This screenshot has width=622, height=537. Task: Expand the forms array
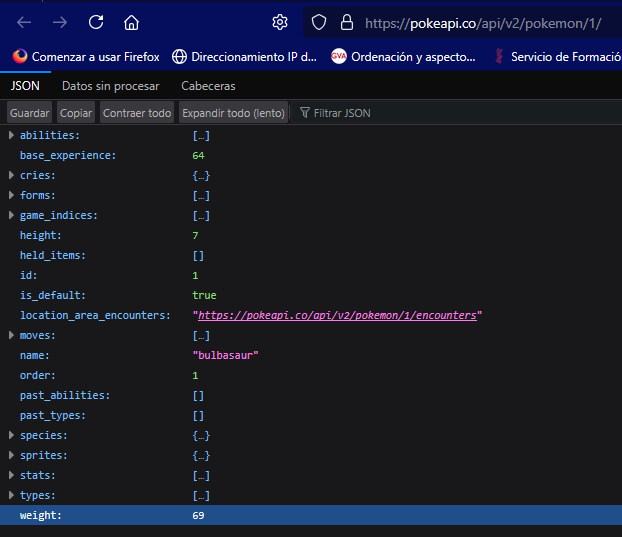(11, 195)
